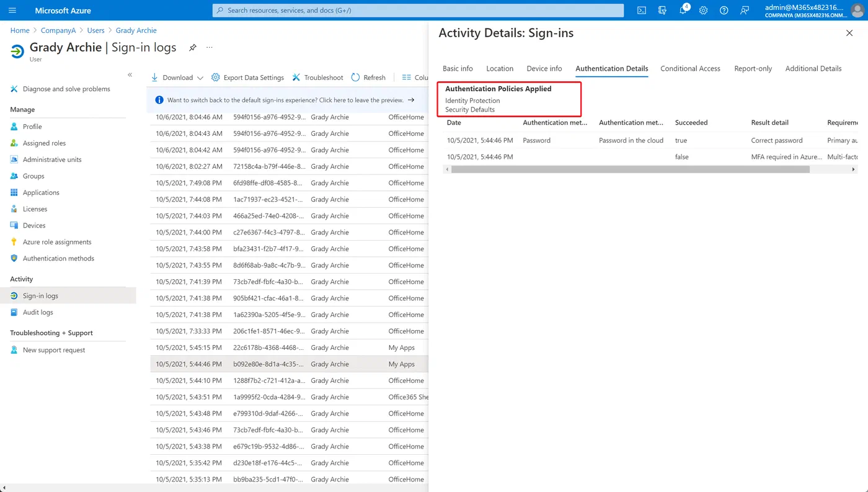868x492 pixels.
Task: Open the Directories and subscriptions filter icon
Action: point(662,11)
